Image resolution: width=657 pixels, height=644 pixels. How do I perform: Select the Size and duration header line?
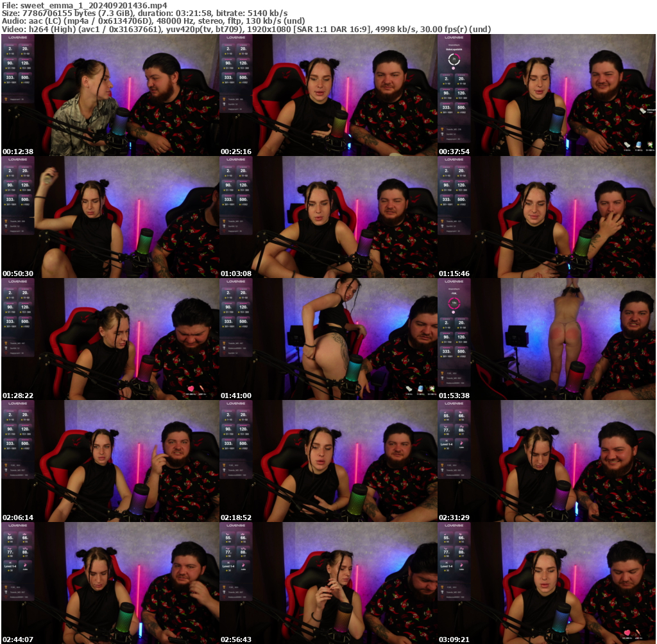coord(144,13)
